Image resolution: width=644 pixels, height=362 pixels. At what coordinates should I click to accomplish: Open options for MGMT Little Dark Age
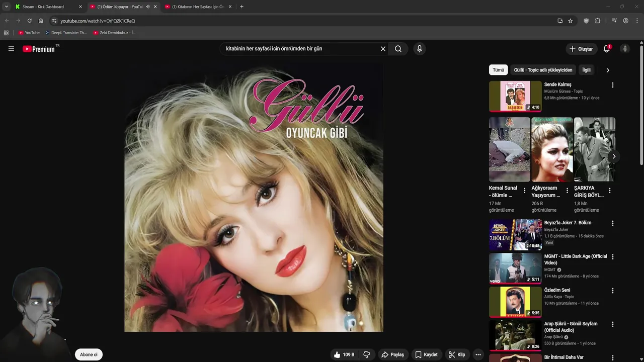tap(612, 257)
